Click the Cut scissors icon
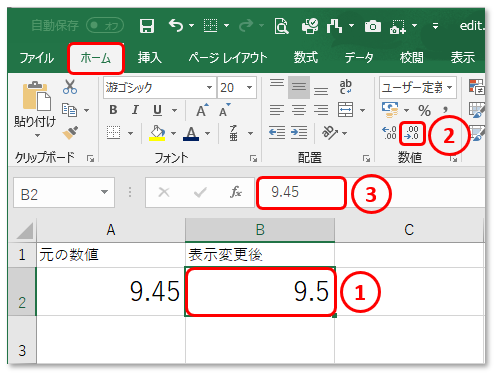 pos(70,87)
